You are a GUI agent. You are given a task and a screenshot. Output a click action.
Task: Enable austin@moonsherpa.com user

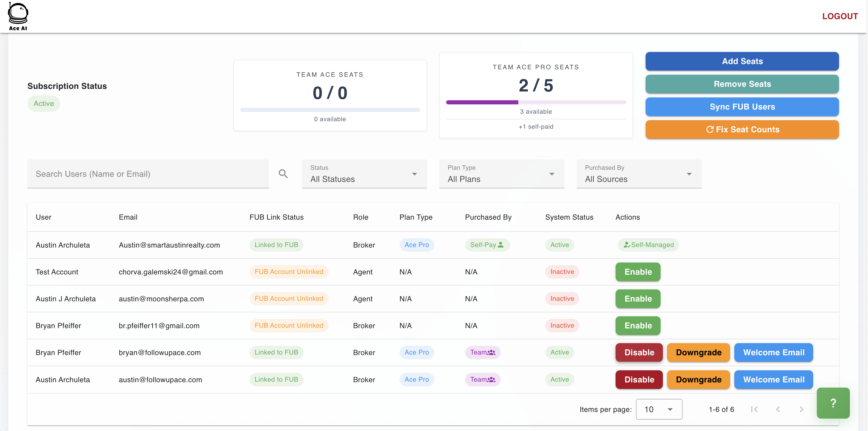tap(638, 299)
